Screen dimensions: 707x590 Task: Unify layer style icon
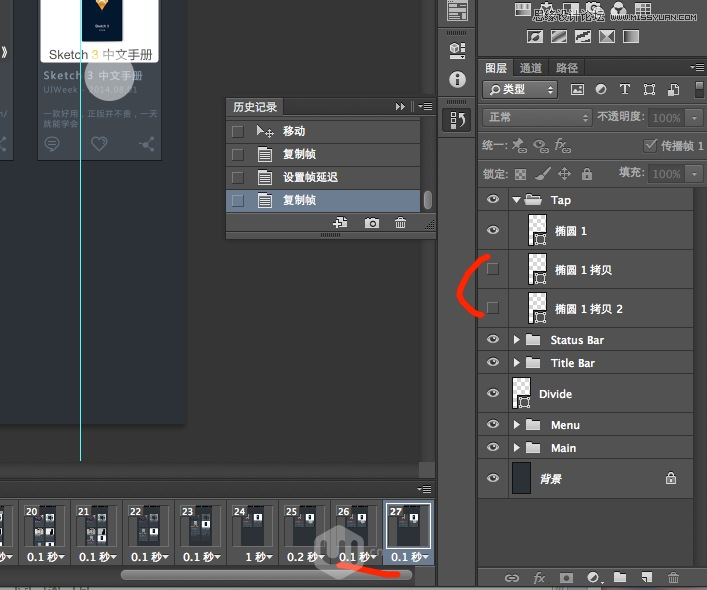tap(562, 145)
